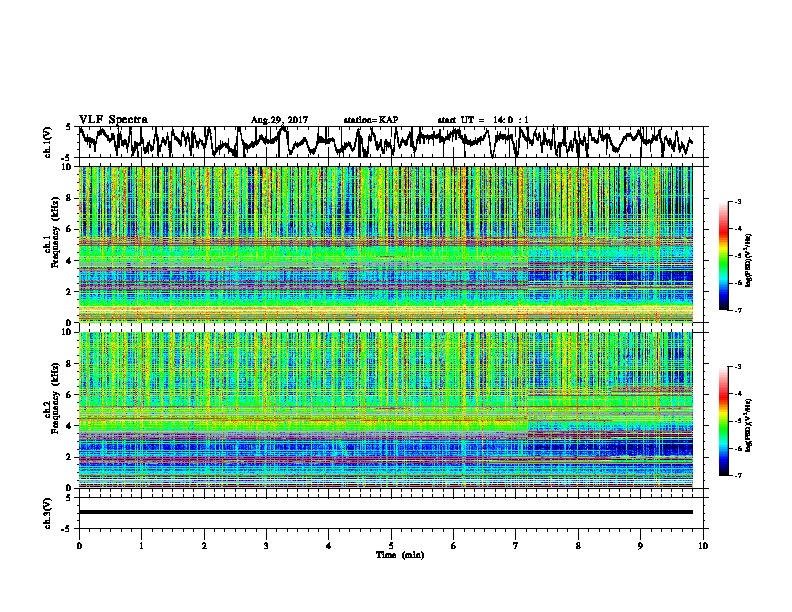
Task: Click the "-3" label on ch.1 color bar
Action: [x=737, y=202]
